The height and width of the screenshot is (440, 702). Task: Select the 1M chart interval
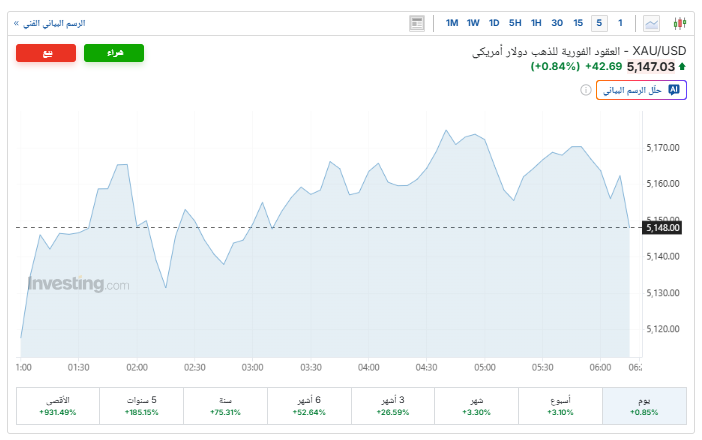click(x=452, y=23)
